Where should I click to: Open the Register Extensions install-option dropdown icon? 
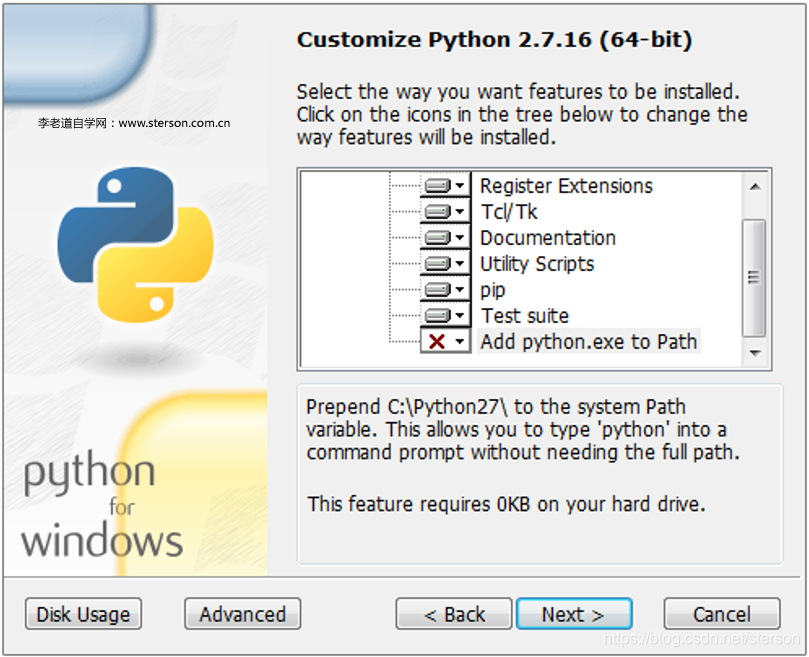point(446,185)
